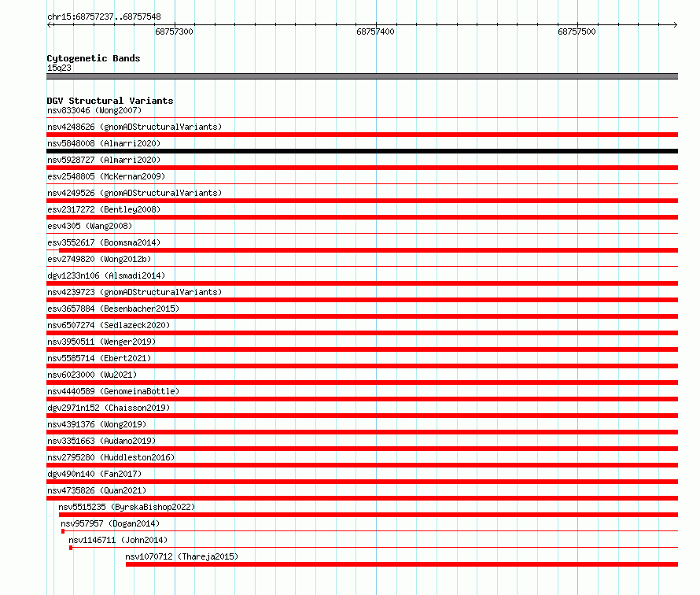
Task: Open variant nsv2795280 (Huddleston2016)
Action: [x=111, y=457]
